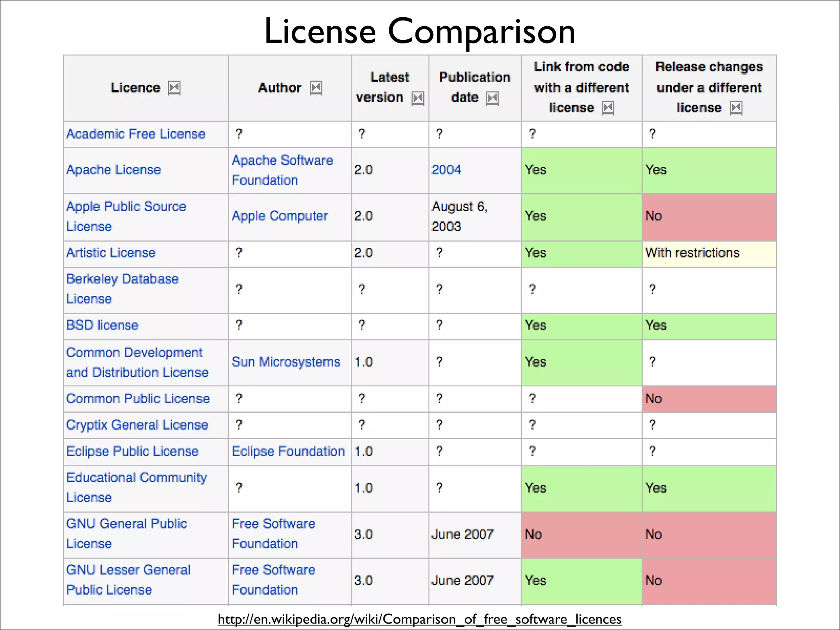Open the Artistic License link
This screenshot has height=630, width=840.
[111, 253]
